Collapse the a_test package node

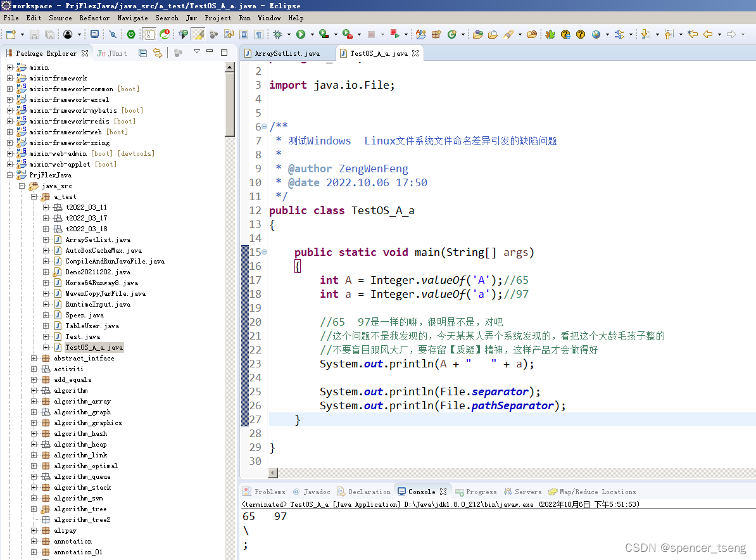point(34,197)
